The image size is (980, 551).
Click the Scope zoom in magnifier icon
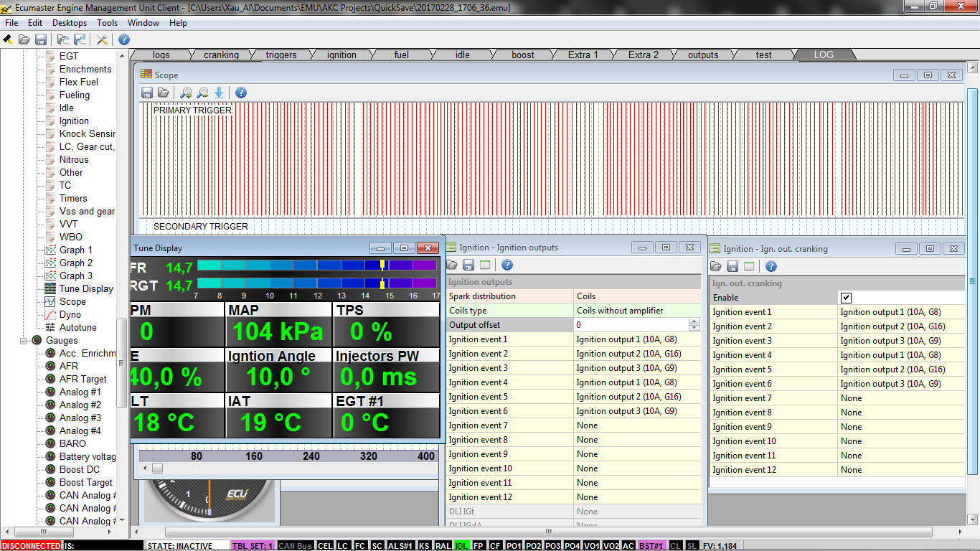pyautogui.click(x=186, y=93)
